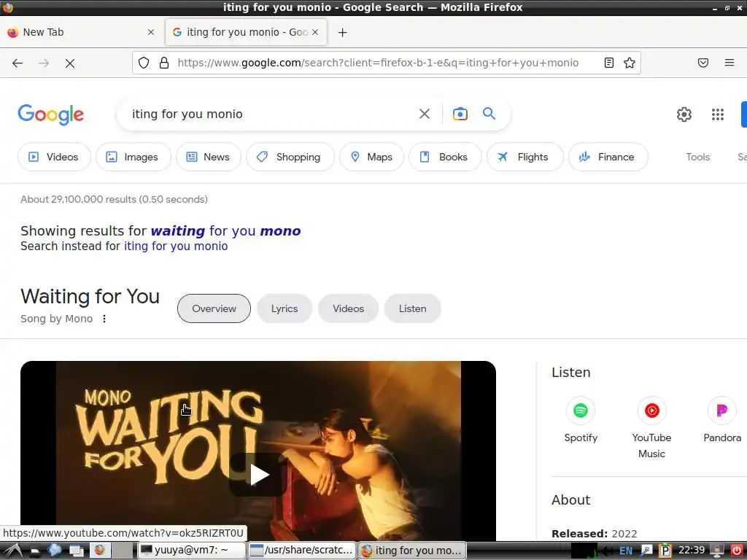Viewport: 747px width, 560px height.
Task: Focus the Google search input field
Action: tap(271, 114)
